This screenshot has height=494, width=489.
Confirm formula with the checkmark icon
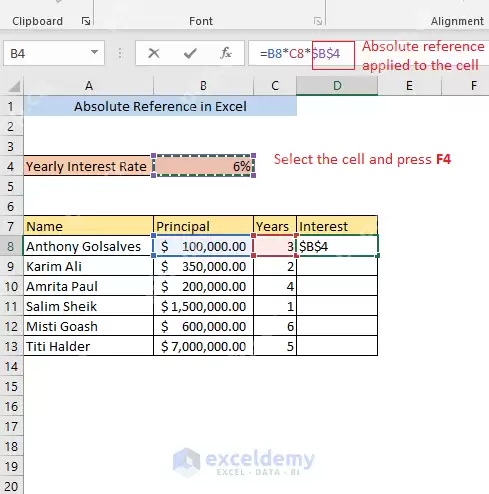pos(190,53)
